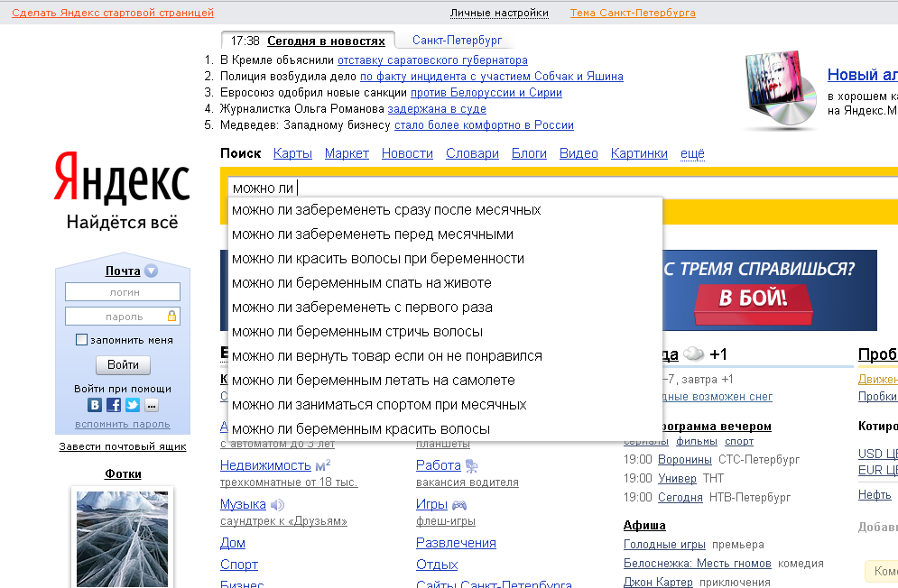Tick the 'запомнить меня' checkbox
898x588 pixels.
click(82, 339)
